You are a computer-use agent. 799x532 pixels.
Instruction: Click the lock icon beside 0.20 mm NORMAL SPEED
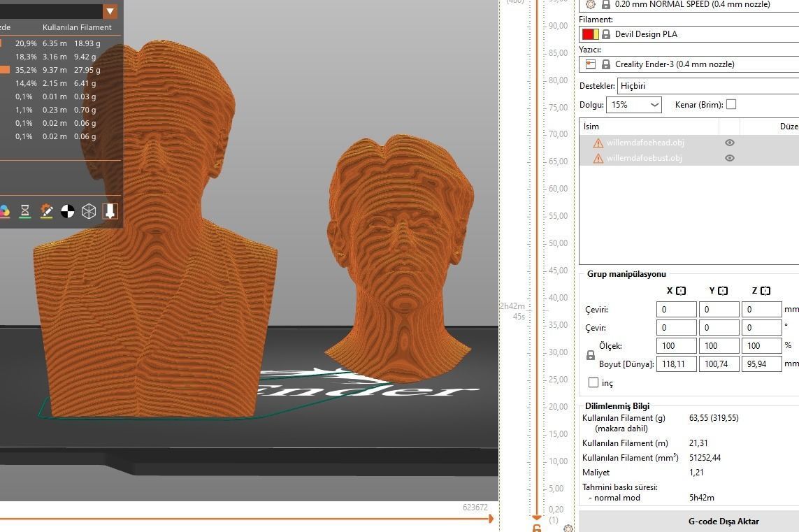click(x=606, y=4)
